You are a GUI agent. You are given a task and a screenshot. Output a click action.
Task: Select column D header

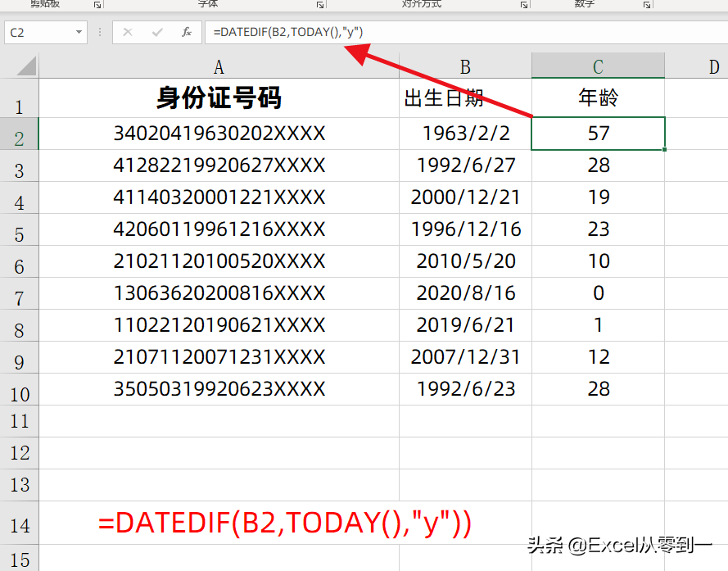click(x=713, y=66)
